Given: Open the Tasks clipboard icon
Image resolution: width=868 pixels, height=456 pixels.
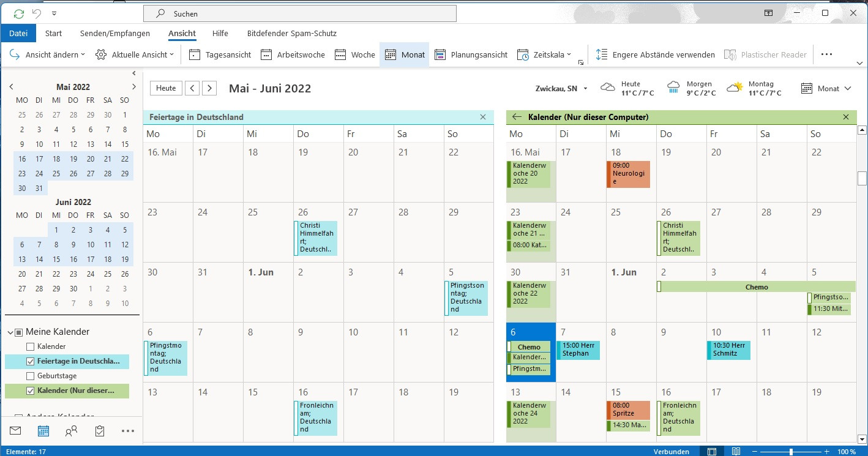Looking at the screenshot, I should pyautogui.click(x=100, y=431).
